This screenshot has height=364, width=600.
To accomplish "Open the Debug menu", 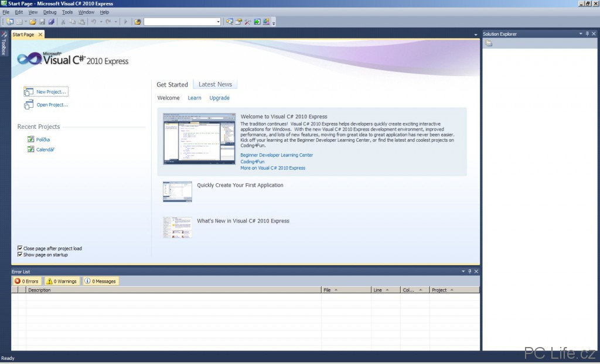I will (50, 12).
